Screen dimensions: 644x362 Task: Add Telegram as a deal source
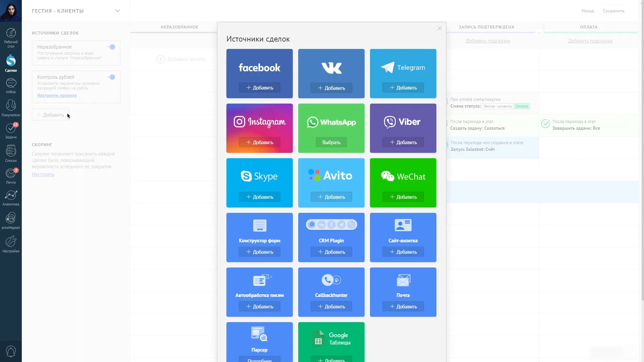403,87
